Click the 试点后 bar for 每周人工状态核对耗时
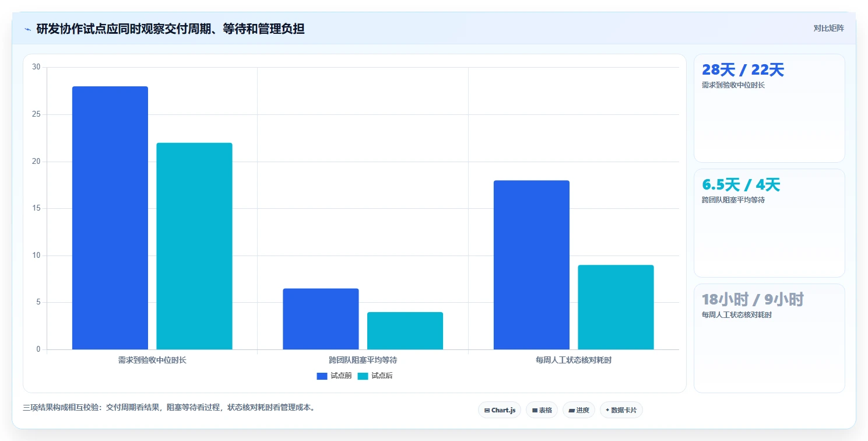The image size is (868, 441). coord(616,307)
